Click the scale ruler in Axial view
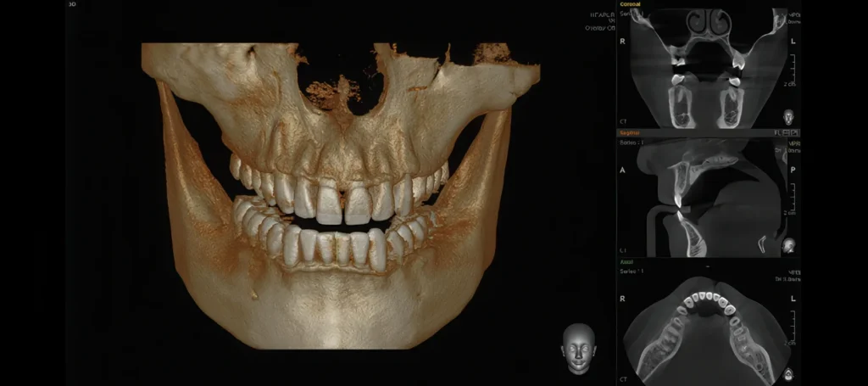Screen dimensions: 868x386 pyautogui.click(x=793, y=327)
